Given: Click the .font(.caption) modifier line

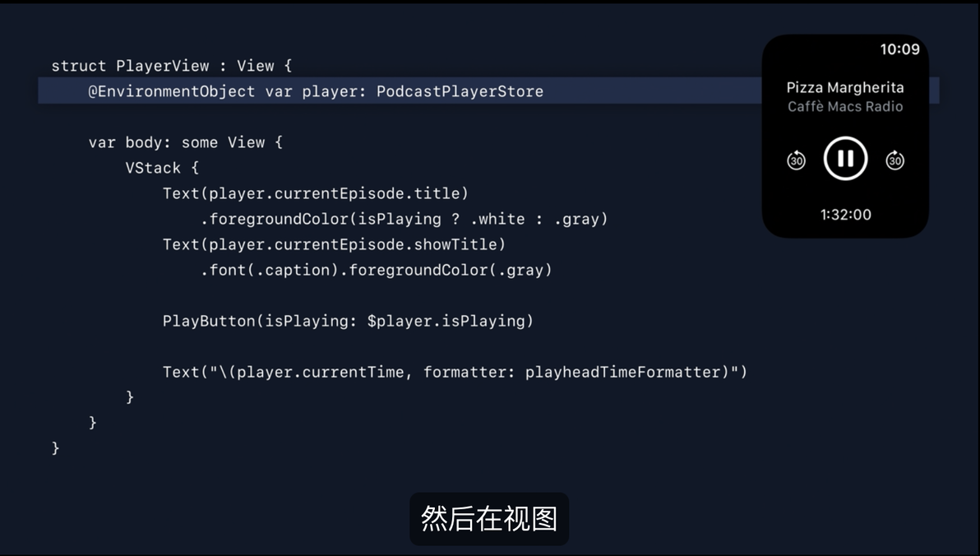Looking at the screenshot, I should (x=377, y=270).
